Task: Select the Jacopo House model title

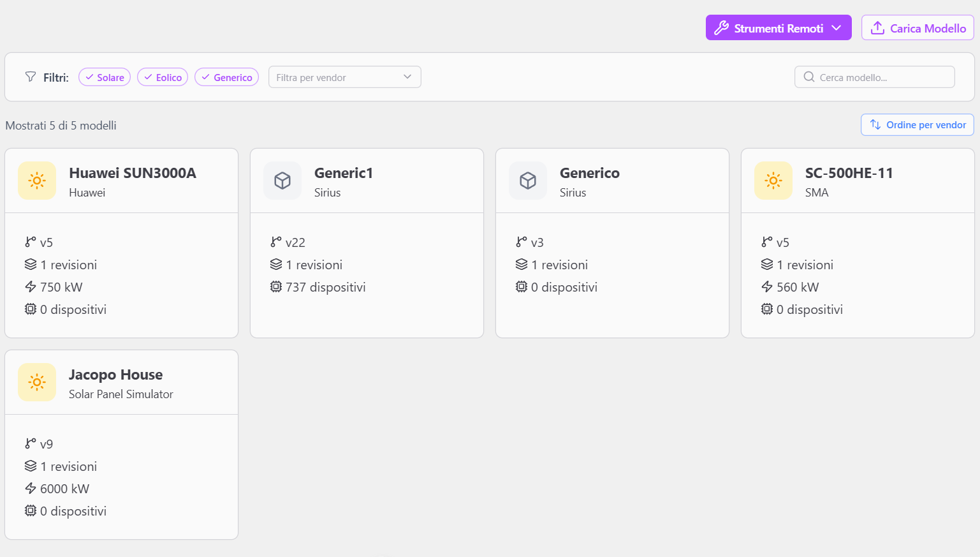Action: click(115, 375)
